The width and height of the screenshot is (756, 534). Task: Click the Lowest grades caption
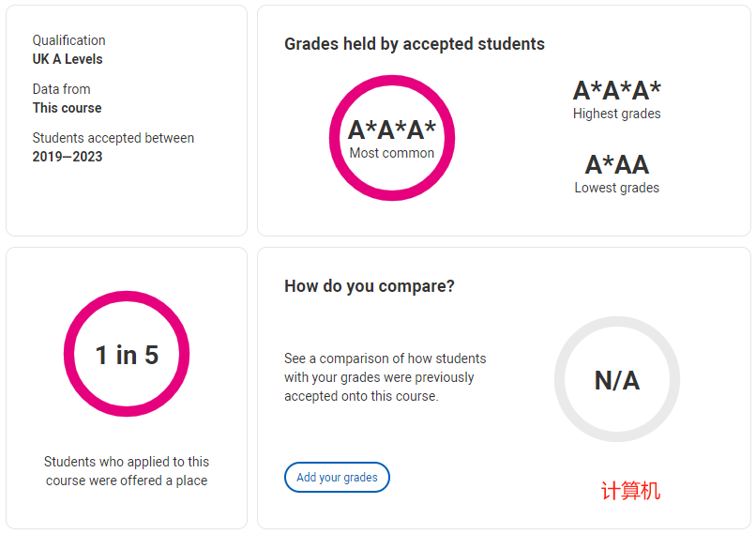616,188
